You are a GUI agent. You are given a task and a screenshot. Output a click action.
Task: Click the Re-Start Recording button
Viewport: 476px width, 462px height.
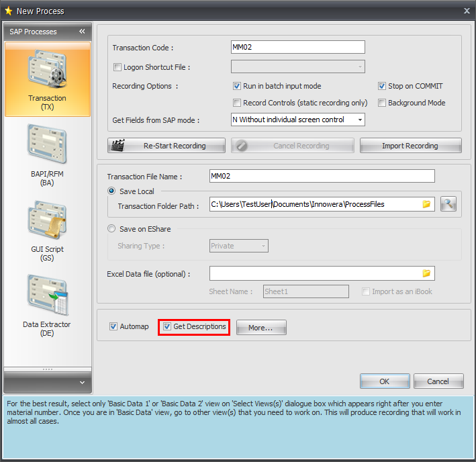[x=166, y=146]
